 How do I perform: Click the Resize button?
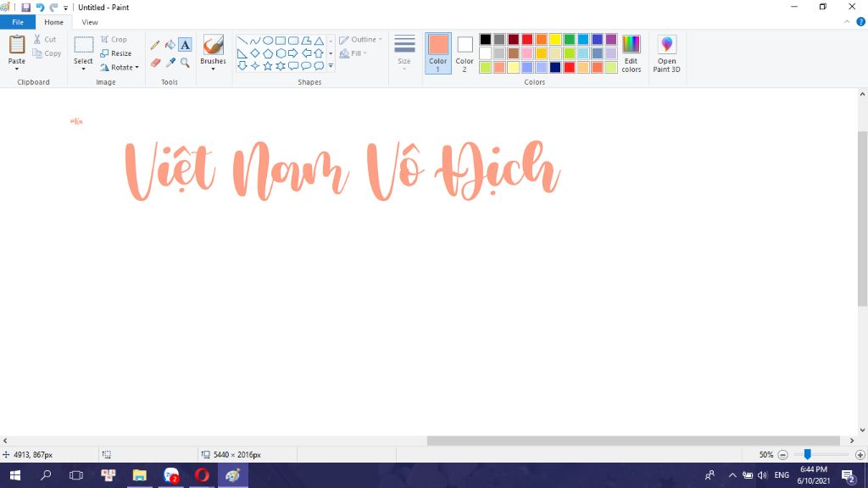pyautogui.click(x=115, y=53)
